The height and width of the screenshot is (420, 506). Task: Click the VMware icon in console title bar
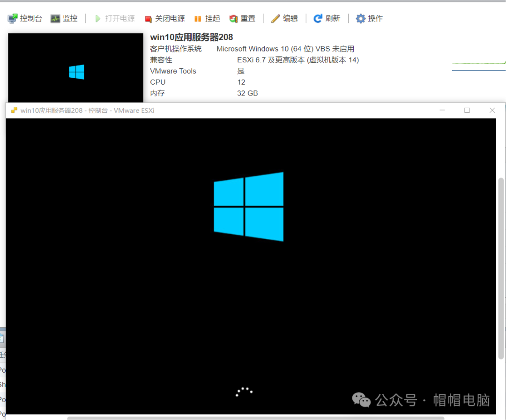coord(14,111)
